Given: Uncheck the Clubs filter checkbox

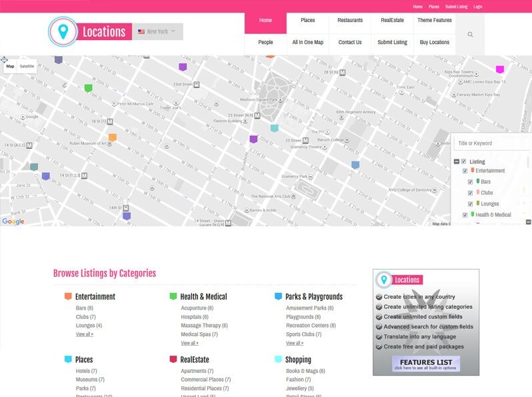Looking at the screenshot, I should click(x=470, y=193).
